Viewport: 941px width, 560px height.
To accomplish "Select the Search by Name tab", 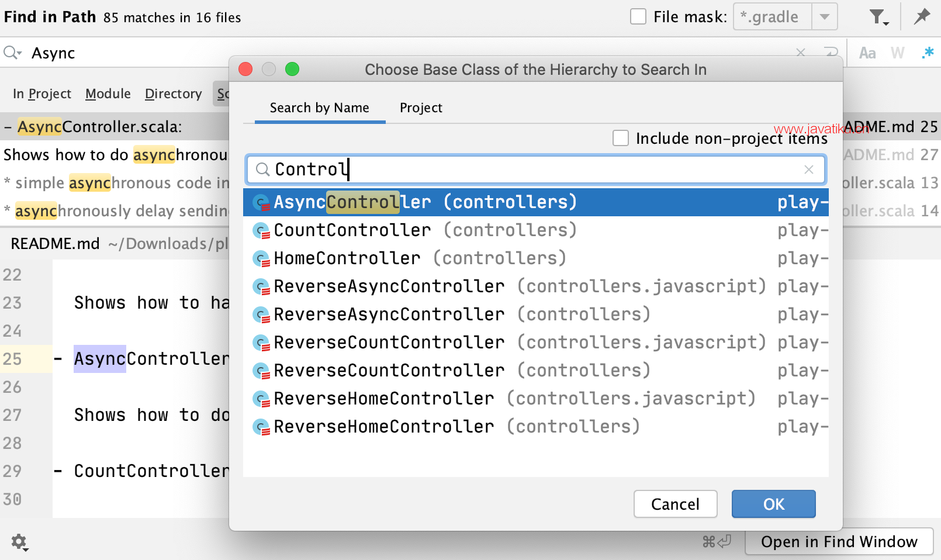I will tap(320, 108).
